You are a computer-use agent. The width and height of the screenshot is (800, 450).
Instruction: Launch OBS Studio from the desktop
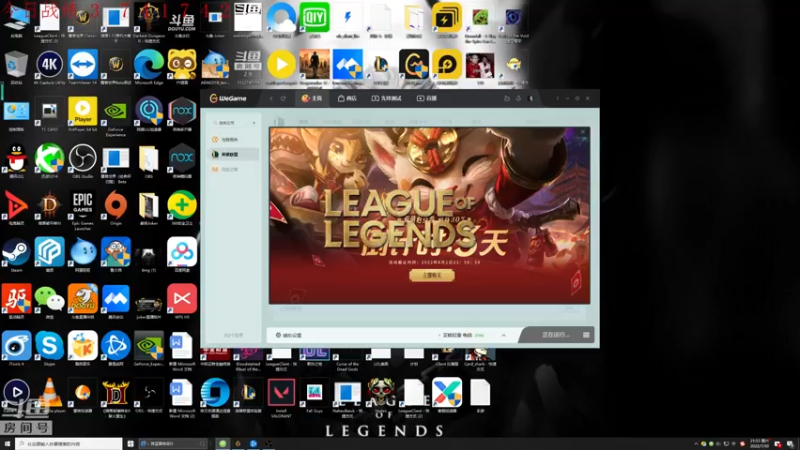click(82, 159)
